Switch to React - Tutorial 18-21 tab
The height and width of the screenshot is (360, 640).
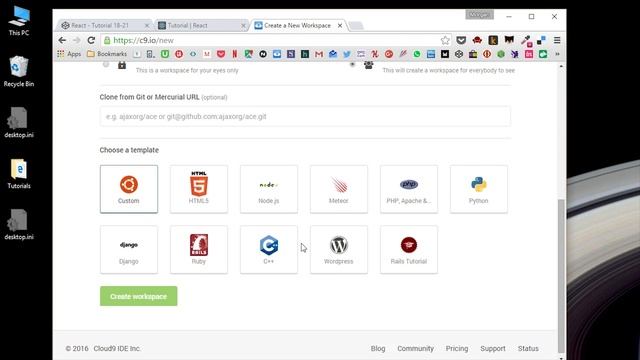(x=104, y=25)
